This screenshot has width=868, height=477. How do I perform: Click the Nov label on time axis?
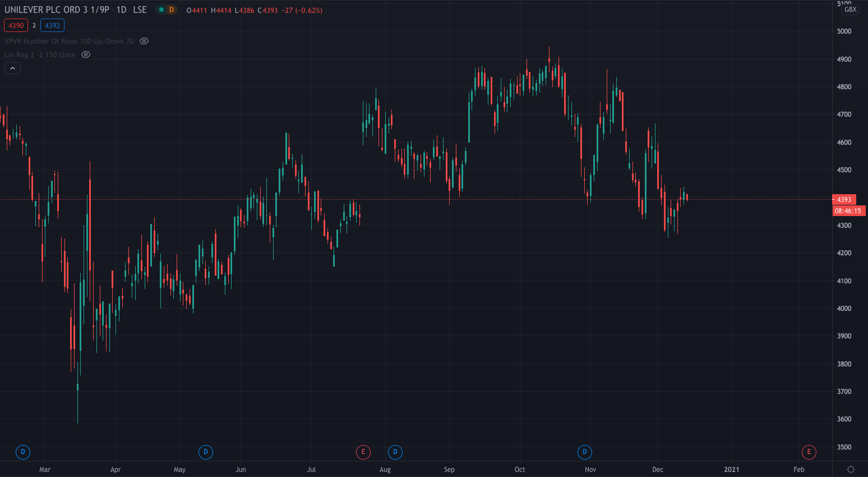(590, 470)
